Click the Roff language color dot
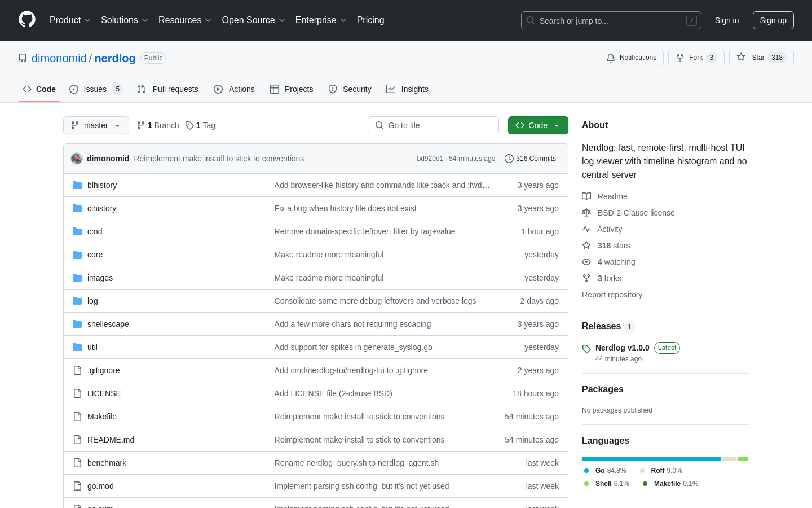This screenshot has height=508, width=812. [642, 471]
